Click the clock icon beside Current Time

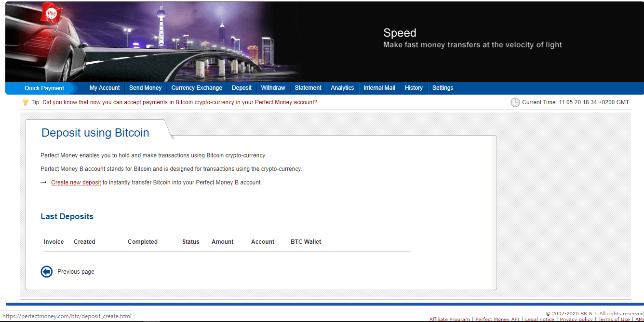515,102
